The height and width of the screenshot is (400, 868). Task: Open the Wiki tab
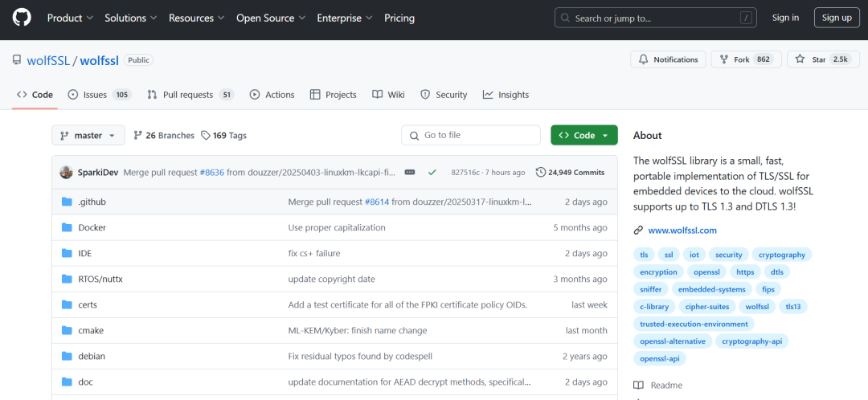389,95
